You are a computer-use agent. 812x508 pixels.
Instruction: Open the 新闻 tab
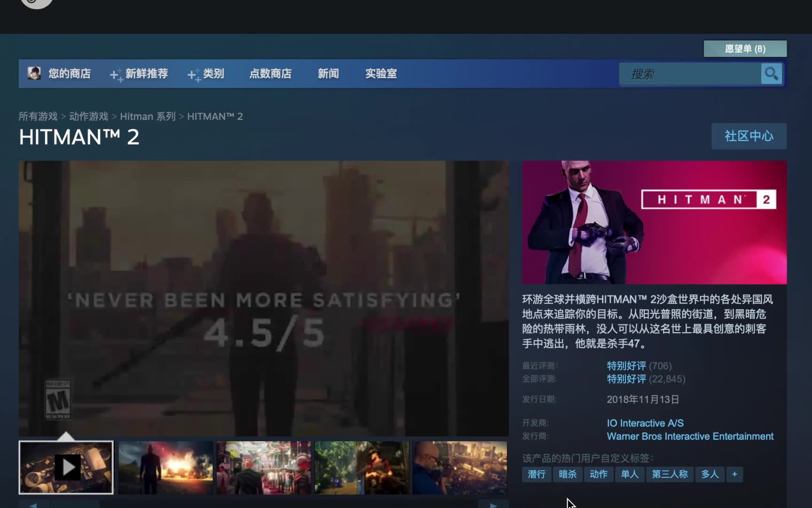328,74
